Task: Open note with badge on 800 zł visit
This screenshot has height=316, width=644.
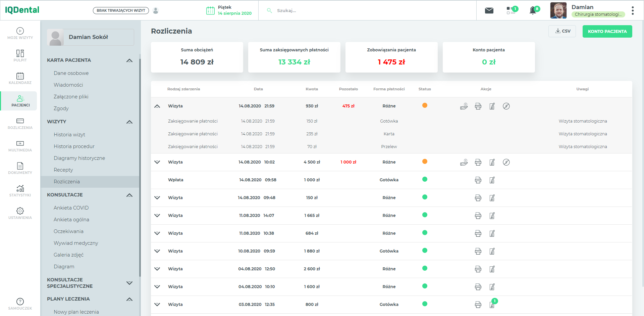Action: [492, 304]
